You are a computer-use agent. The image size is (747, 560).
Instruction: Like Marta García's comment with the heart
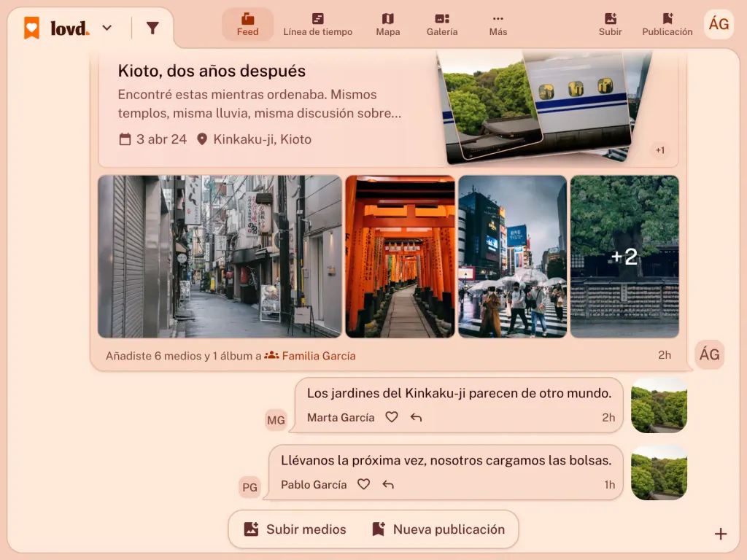(392, 417)
